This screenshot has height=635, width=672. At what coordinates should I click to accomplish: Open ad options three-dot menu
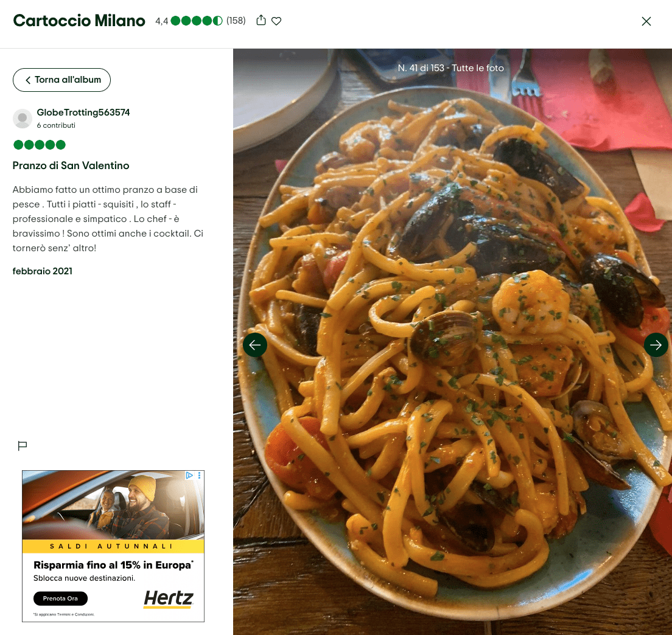[199, 475]
